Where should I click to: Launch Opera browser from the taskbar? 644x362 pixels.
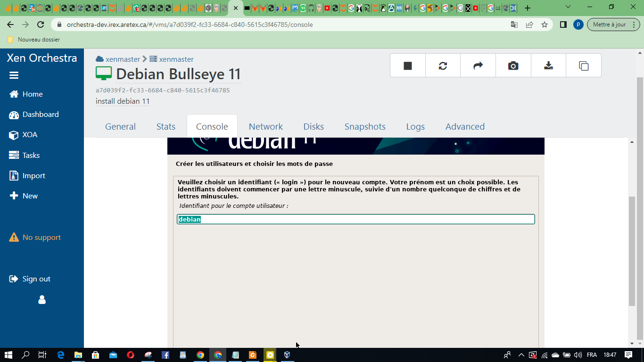tap(131, 355)
